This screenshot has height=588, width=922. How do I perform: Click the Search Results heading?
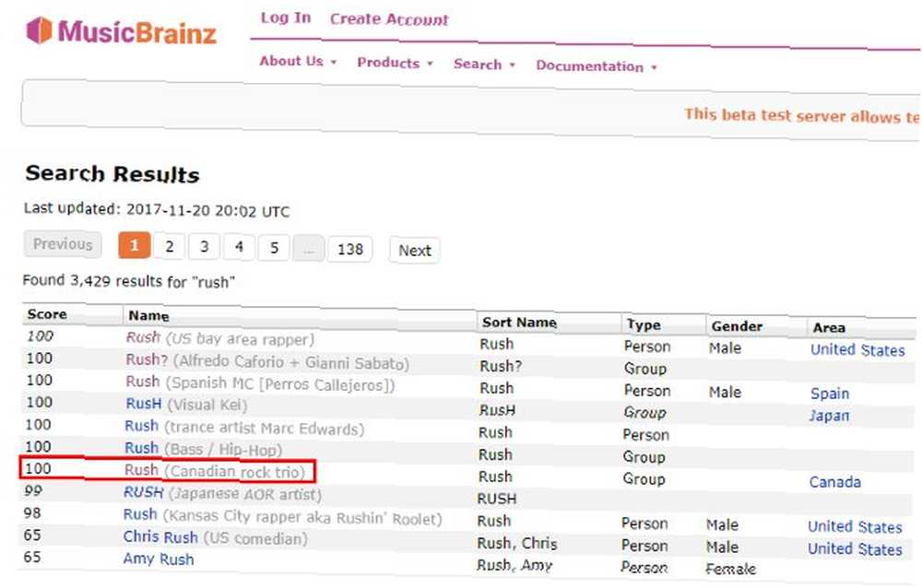pyautogui.click(x=112, y=174)
